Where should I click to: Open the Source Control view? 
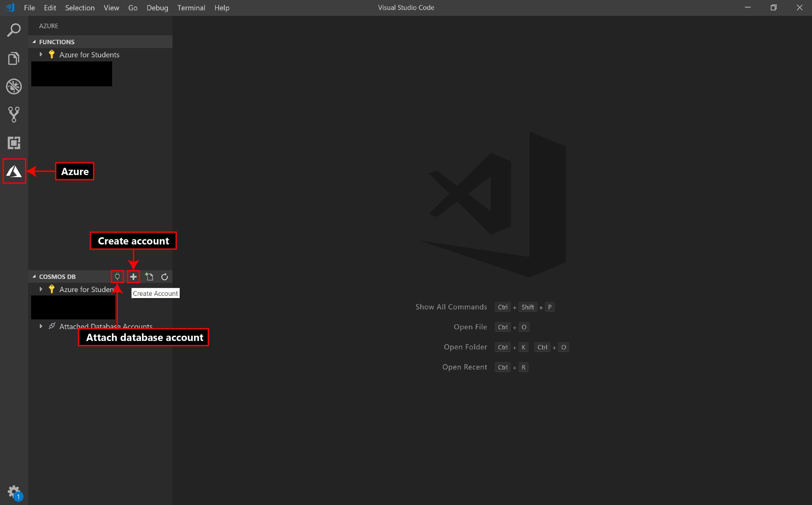click(14, 115)
